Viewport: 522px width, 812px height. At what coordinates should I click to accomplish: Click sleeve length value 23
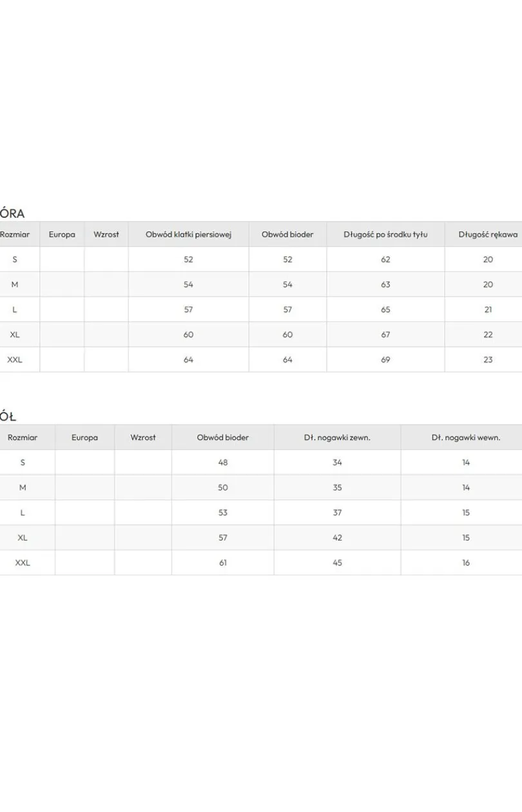(x=488, y=360)
